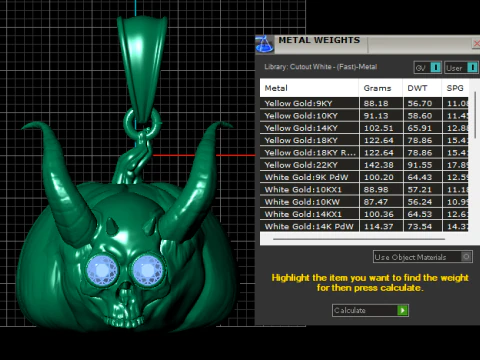Select the White Gold:14KX1 row

click(364, 214)
